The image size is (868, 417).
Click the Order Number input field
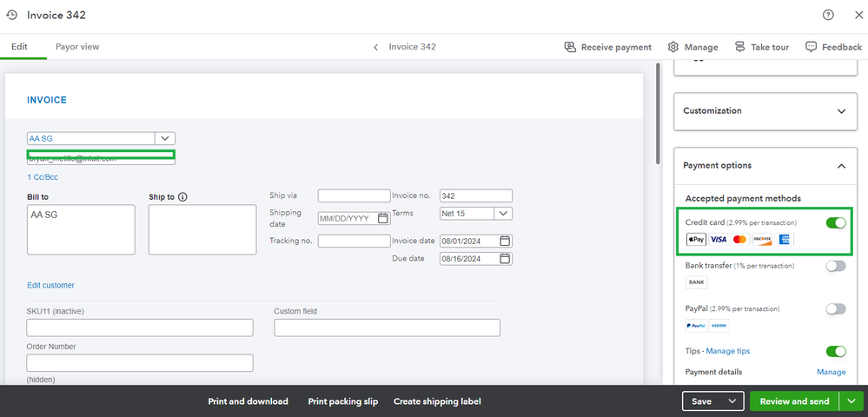click(x=140, y=363)
